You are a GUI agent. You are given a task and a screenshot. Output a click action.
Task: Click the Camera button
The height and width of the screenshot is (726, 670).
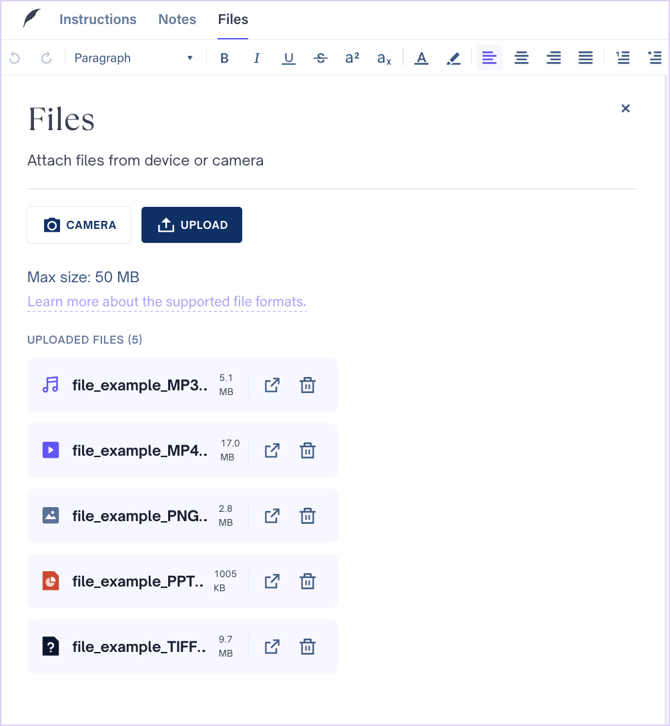coord(79,225)
